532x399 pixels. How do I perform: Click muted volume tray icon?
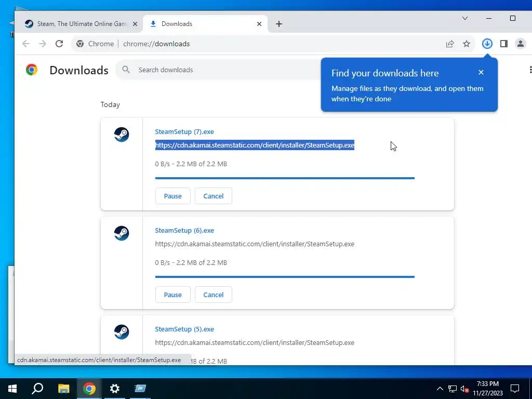click(x=464, y=389)
